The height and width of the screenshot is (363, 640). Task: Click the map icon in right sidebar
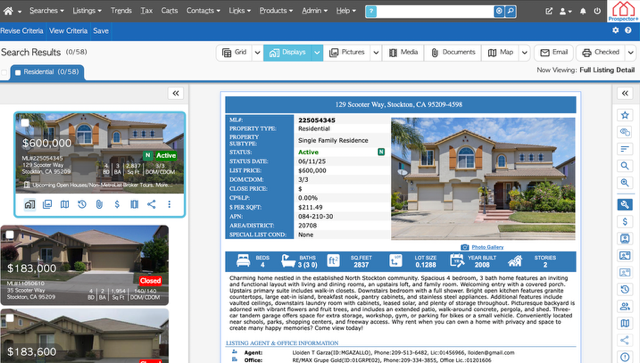625,323
